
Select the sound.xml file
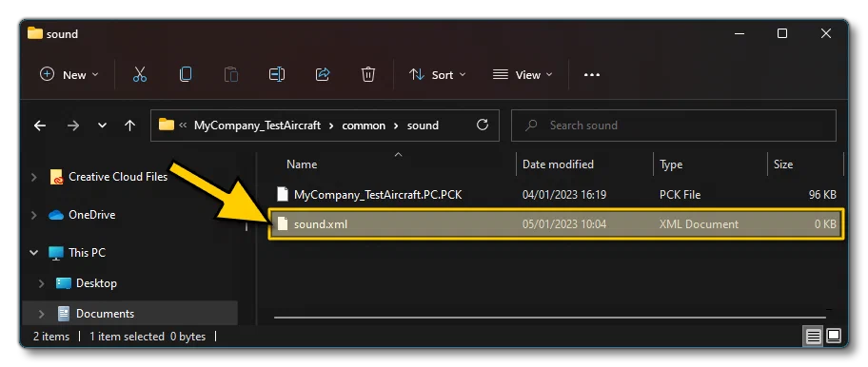click(557, 223)
